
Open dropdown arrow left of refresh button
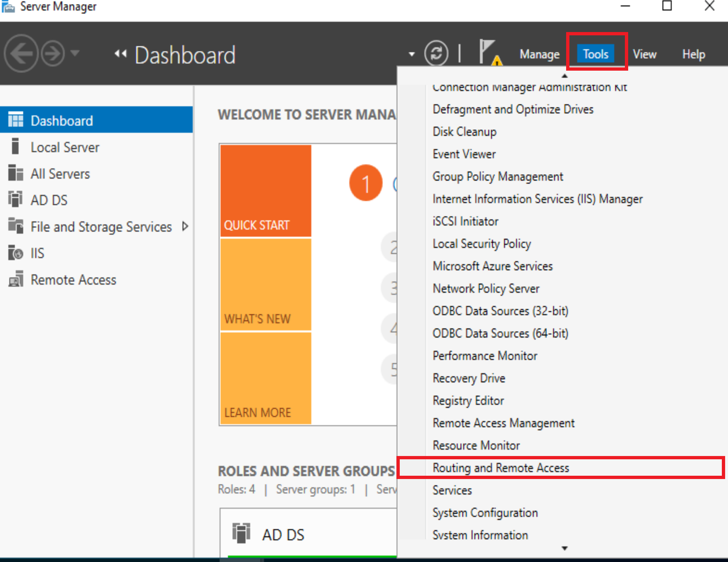(x=412, y=54)
